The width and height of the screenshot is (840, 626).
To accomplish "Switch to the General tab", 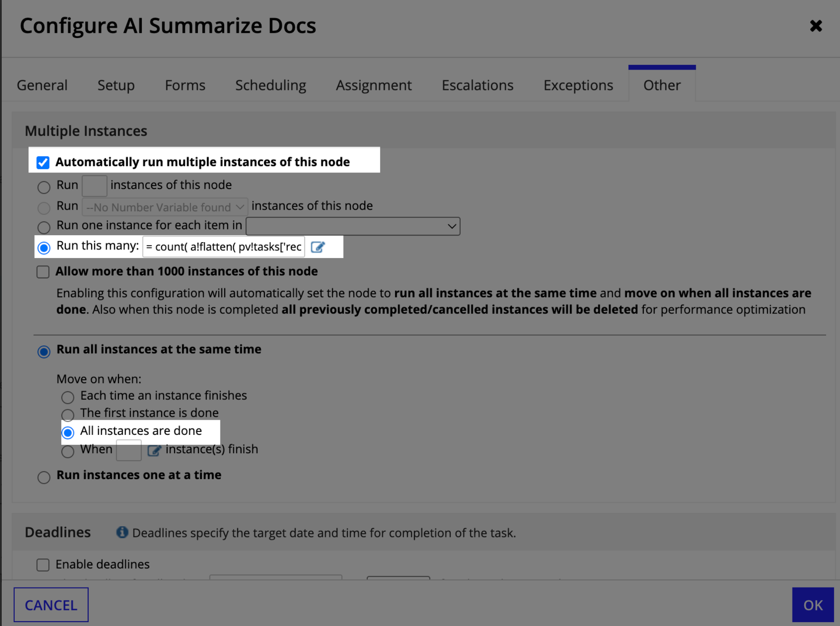I will [42, 85].
